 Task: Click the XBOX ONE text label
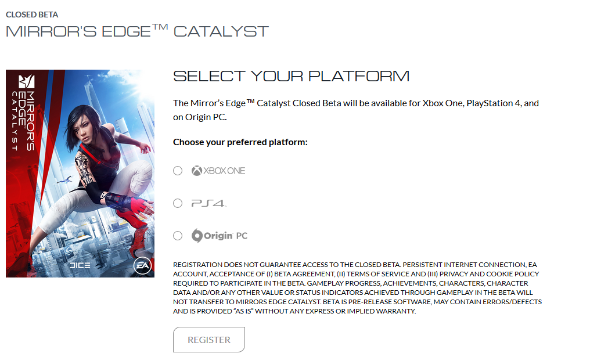coord(224,171)
